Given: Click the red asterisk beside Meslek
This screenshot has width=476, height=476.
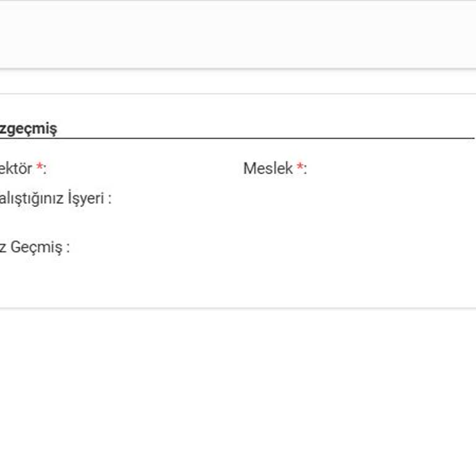Looking at the screenshot, I should [x=300, y=167].
